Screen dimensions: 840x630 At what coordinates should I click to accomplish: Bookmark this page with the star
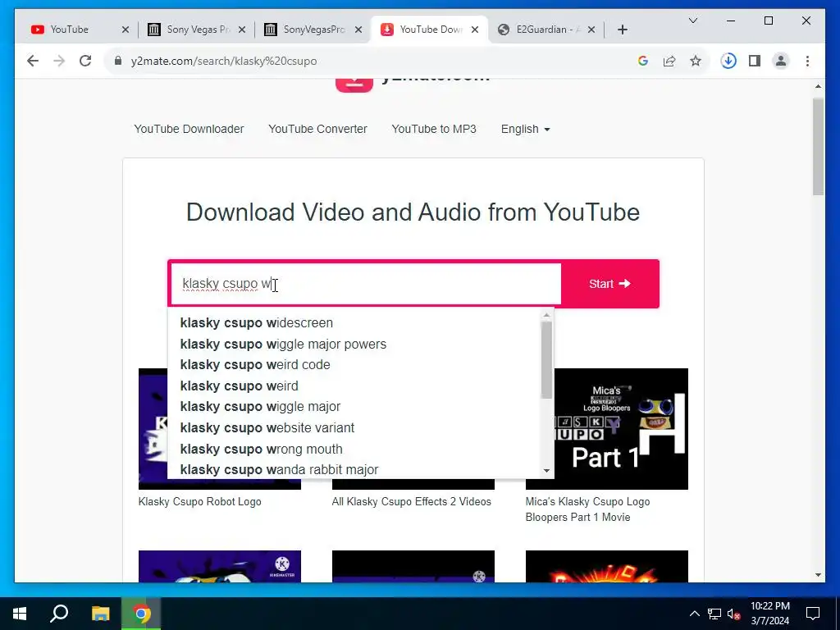tap(696, 61)
